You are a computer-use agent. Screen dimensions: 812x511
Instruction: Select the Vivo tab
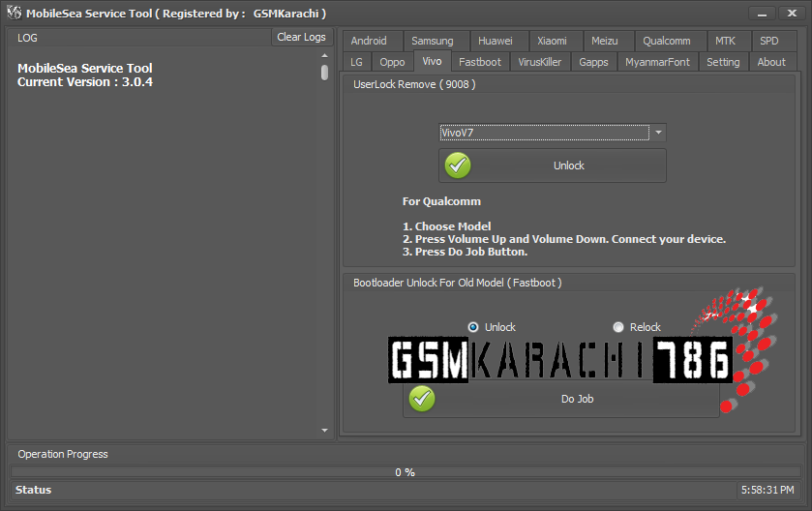432,61
